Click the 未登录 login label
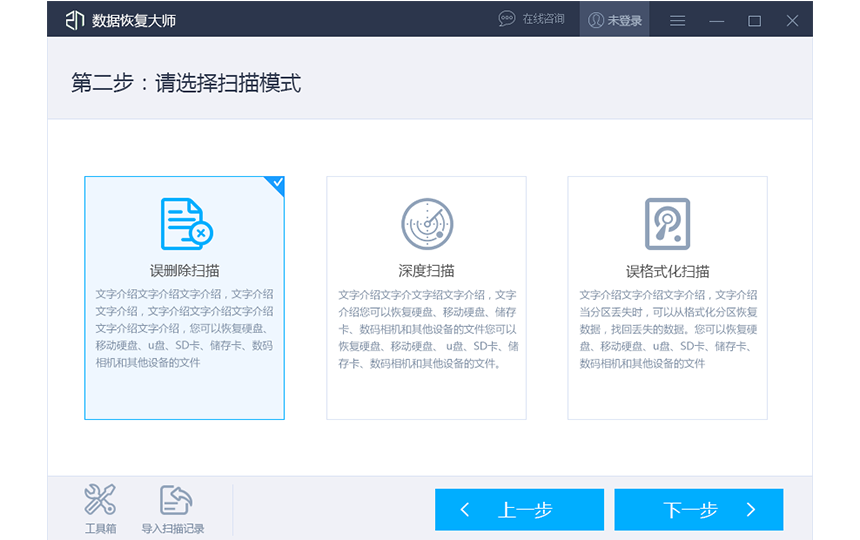 pyautogui.click(x=625, y=20)
